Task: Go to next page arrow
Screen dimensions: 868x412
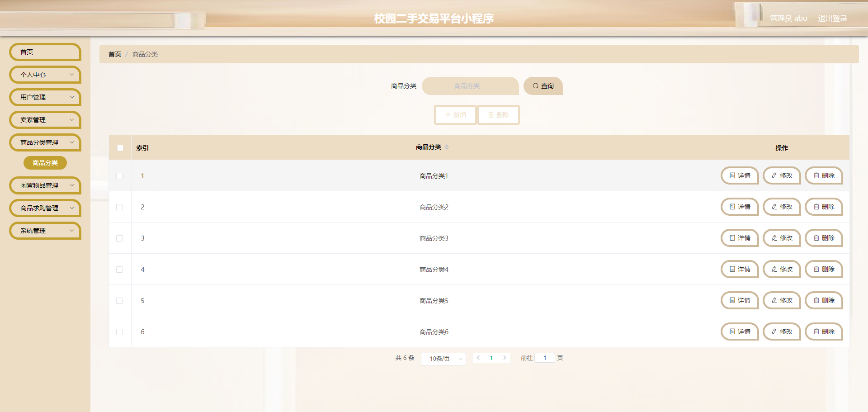Action: 505,358
